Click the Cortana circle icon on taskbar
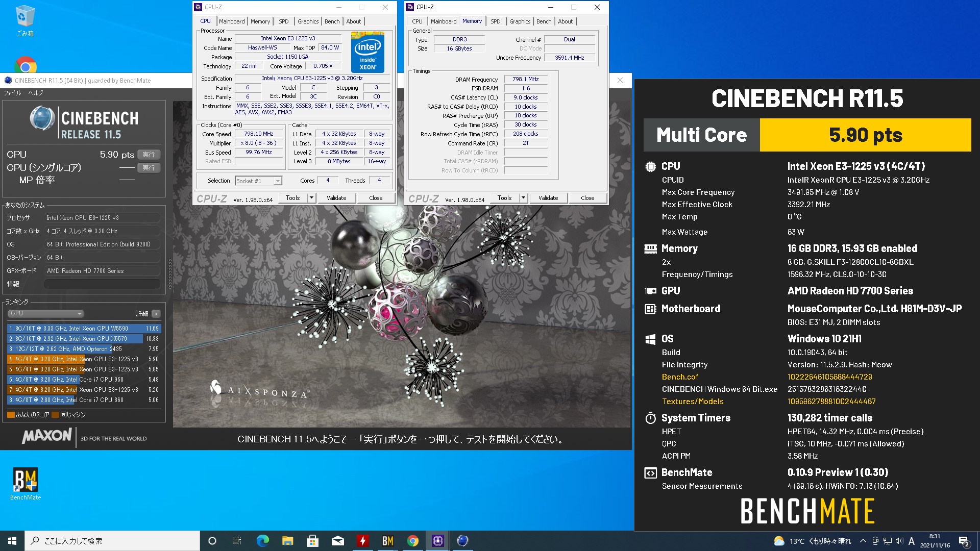This screenshot has height=551, width=980. pos(212,541)
